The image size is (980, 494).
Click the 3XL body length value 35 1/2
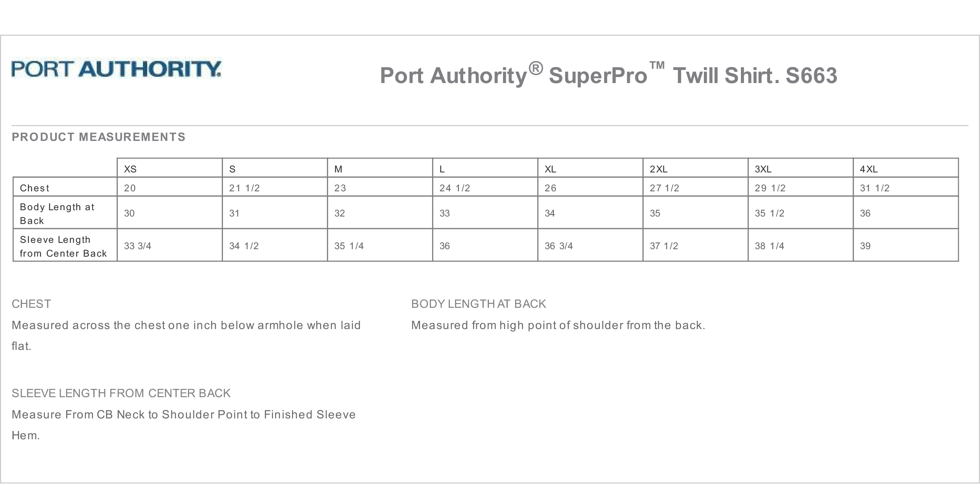(x=770, y=213)
